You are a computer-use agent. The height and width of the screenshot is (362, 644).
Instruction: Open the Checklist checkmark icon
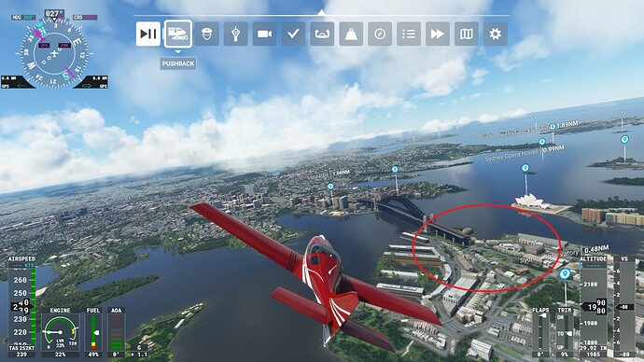(293, 34)
